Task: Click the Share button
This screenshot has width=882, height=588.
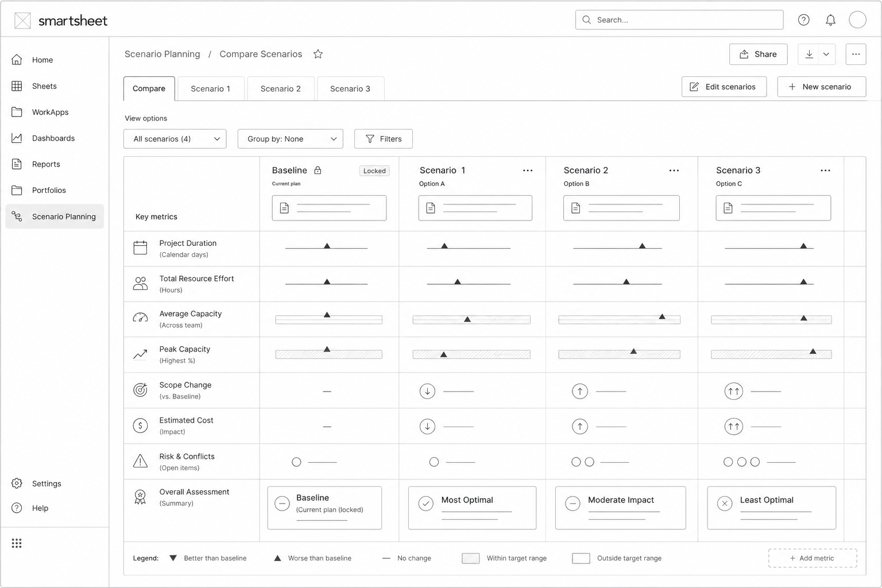Action: coord(759,54)
